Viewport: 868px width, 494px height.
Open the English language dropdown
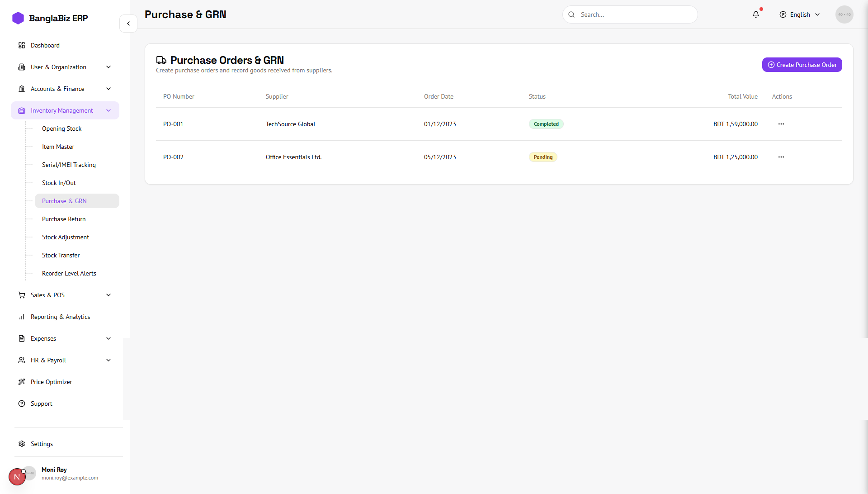tap(800, 14)
